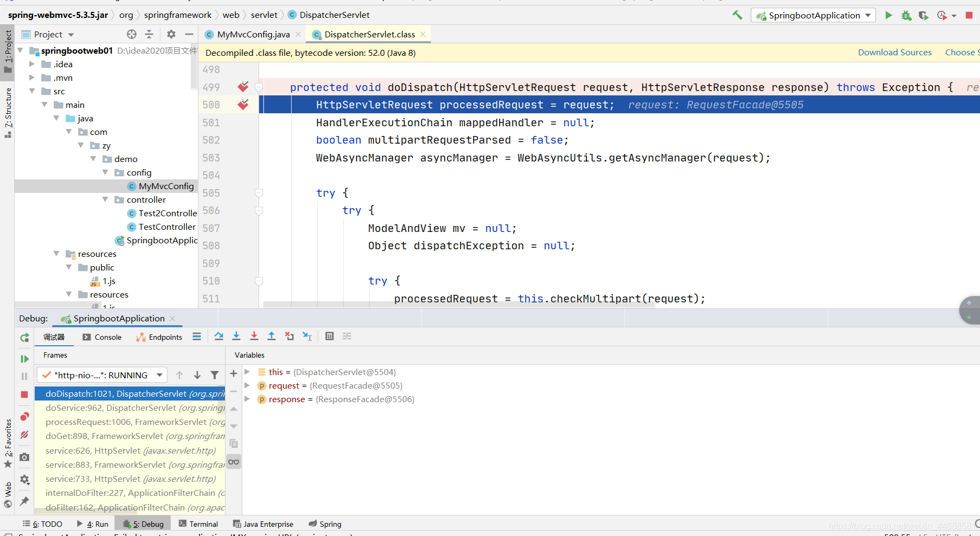Image resolution: width=980 pixels, height=536 pixels.
Task: Filter frames with funnel icon
Action: pos(215,375)
